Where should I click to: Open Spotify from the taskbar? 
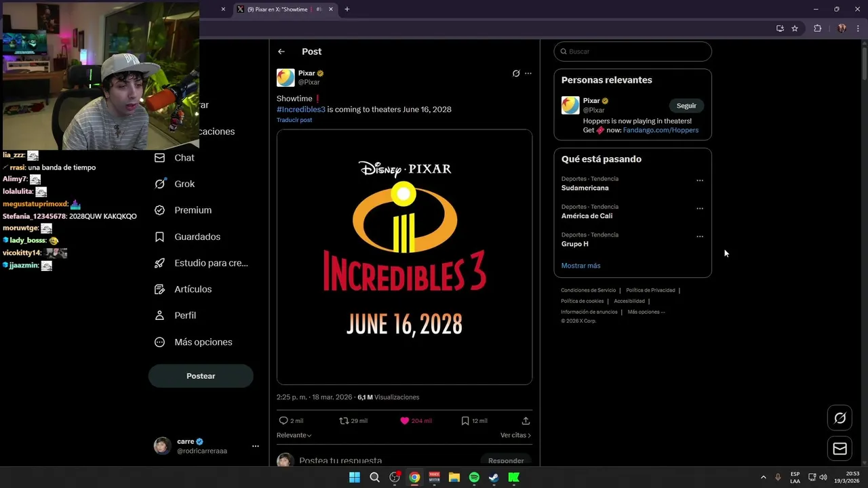[474, 477]
